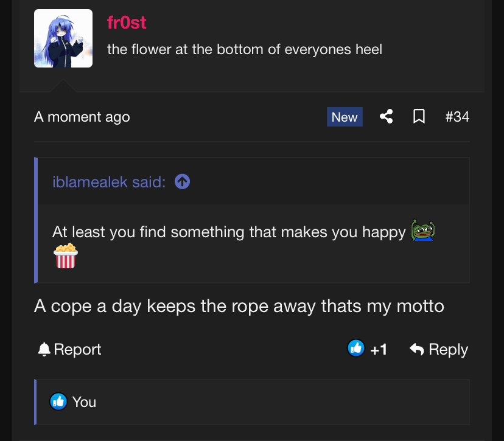This screenshot has height=441, width=504.
Task: Click the bell icon next to Report
Action: [x=44, y=349]
